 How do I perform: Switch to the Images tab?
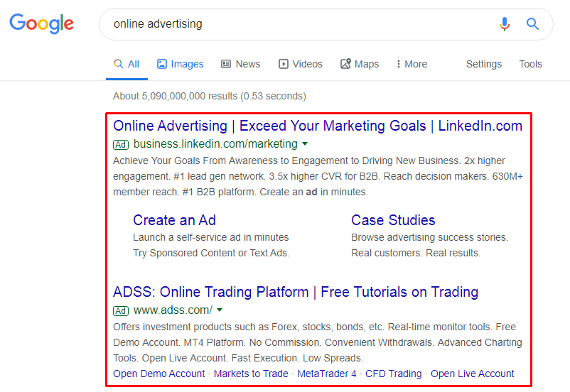(180, 65)
